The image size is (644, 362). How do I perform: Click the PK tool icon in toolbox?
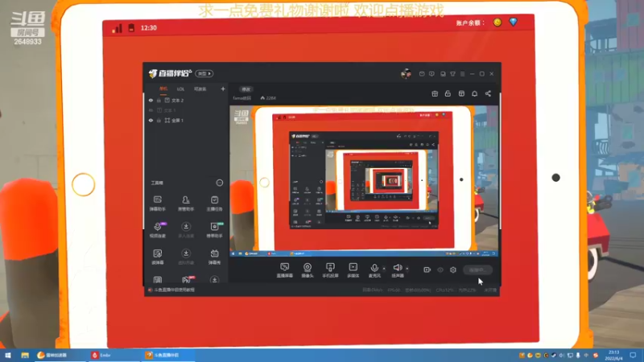pyautogui.click(x=187, y=279)
